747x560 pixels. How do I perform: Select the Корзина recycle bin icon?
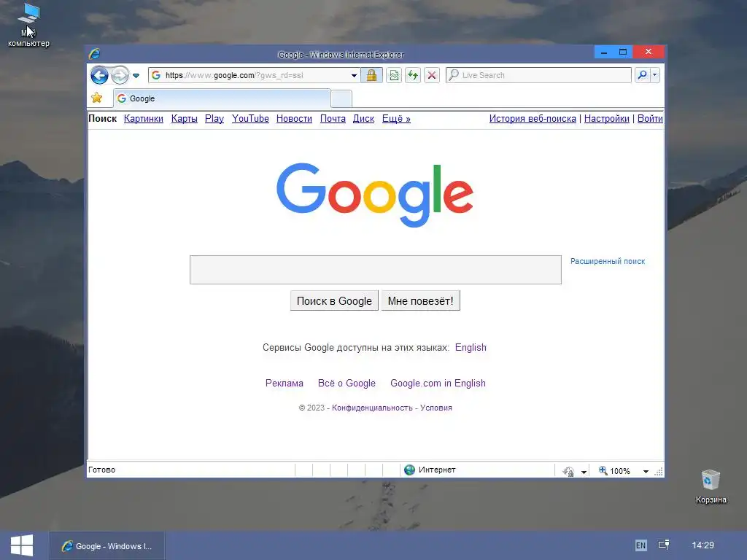click(x=711, y=486)
